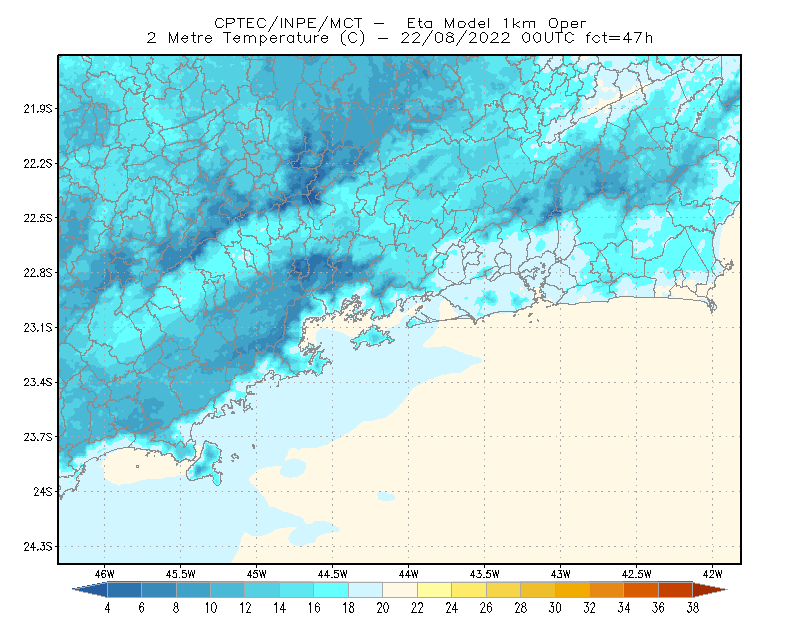The width and height of the screenshot is (800, 618).
Task: Click the 22.8S latitude label
Action: pos(38,273)
